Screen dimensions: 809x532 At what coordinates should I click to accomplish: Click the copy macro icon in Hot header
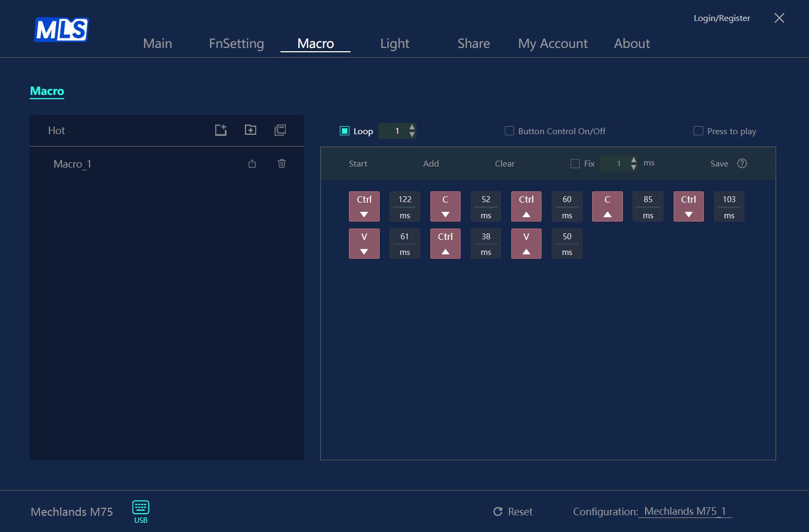click(280, 130)
